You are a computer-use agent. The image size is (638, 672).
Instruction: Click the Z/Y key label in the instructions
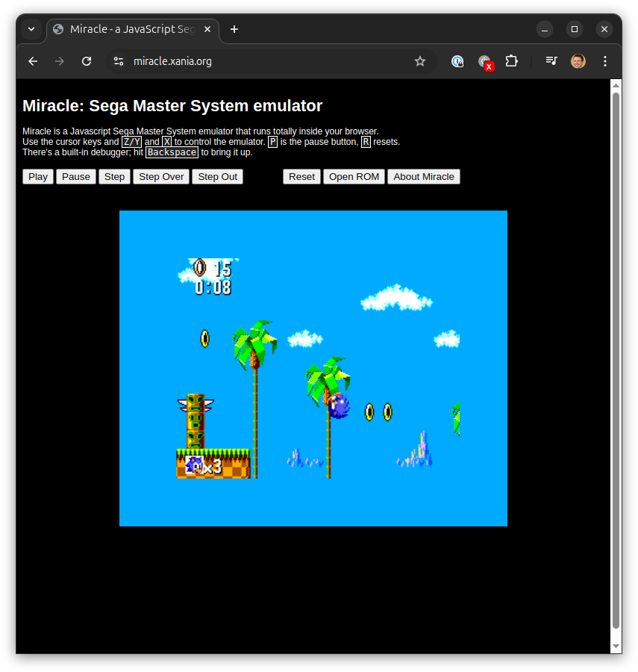click(x=131, y=142)
